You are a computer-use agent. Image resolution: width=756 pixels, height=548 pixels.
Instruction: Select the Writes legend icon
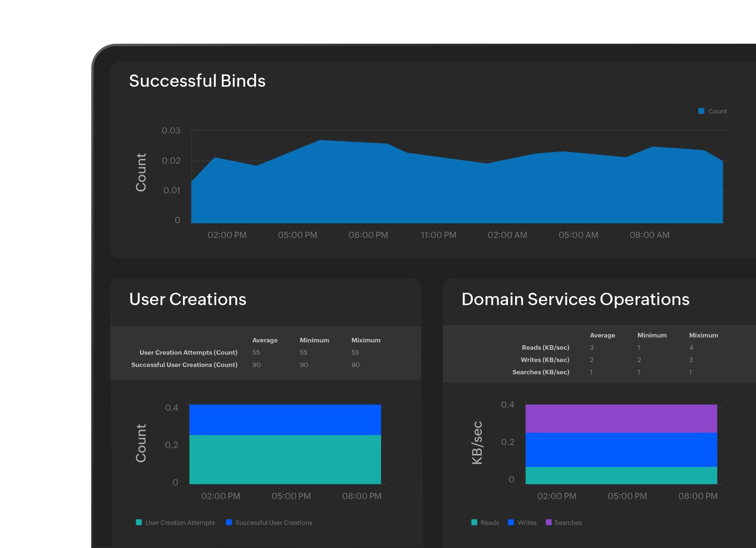pyautogui.click(x=511, y=523)
